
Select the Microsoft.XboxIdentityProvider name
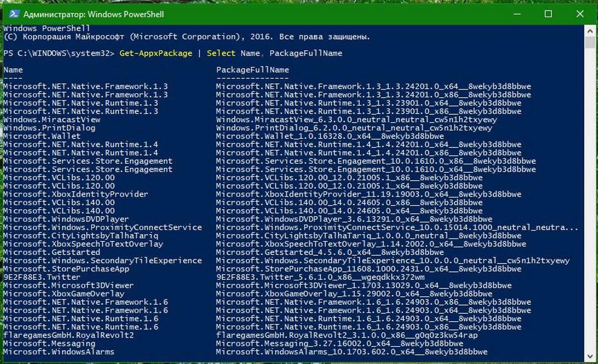click(x=76, y=194)
